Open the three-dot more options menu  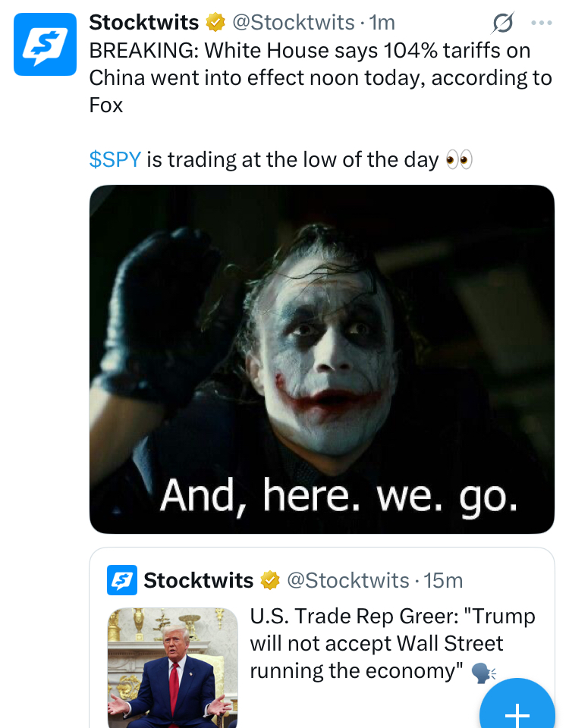(542, 24)
